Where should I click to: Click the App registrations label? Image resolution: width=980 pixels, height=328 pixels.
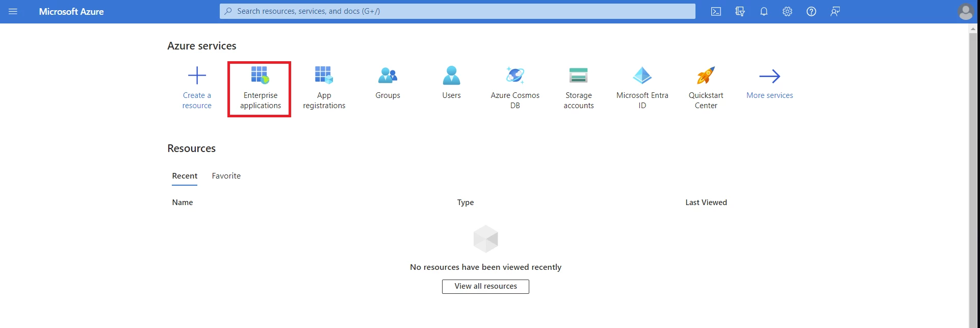[x=324, y=100]
